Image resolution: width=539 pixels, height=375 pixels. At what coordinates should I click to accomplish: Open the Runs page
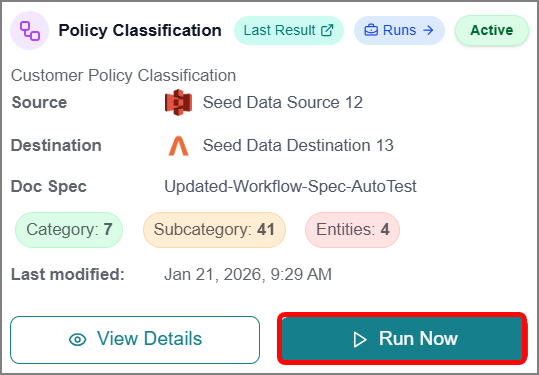399,30
